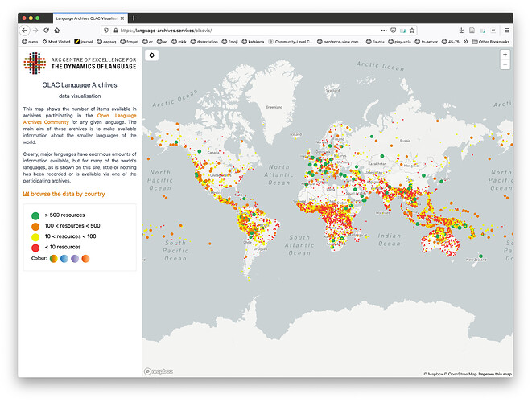Click the 'Greenland' map label

pos(274,107)
